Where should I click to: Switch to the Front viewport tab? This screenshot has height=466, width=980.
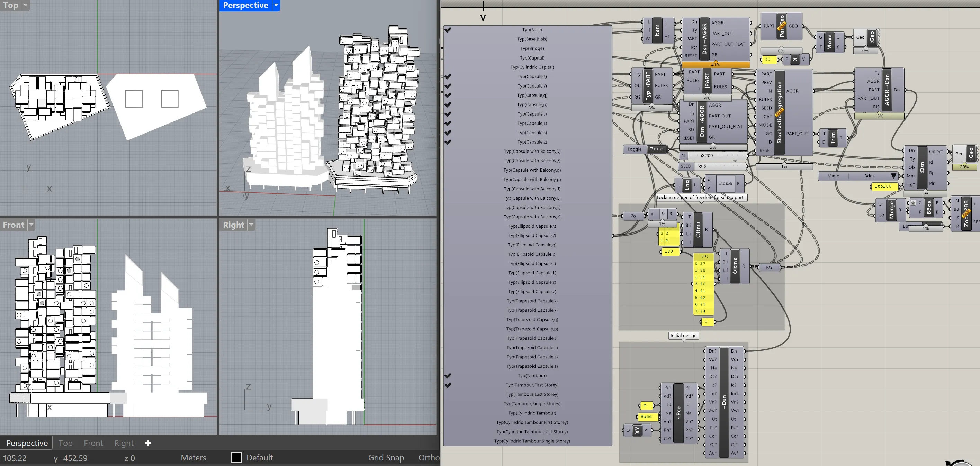tap(93, 443)
